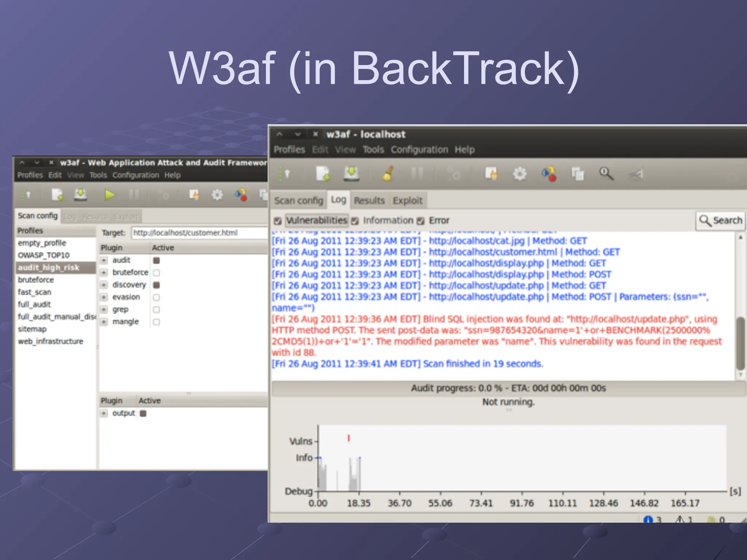Click the Search button in the log panel
This screenshot has height=560, width=747.
tap(720, 221)
